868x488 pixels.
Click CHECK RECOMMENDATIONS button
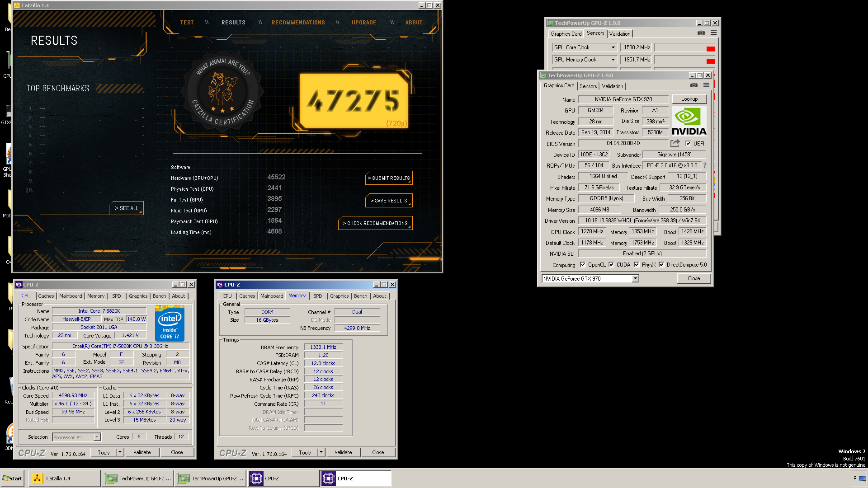click(x=375, y=223)
